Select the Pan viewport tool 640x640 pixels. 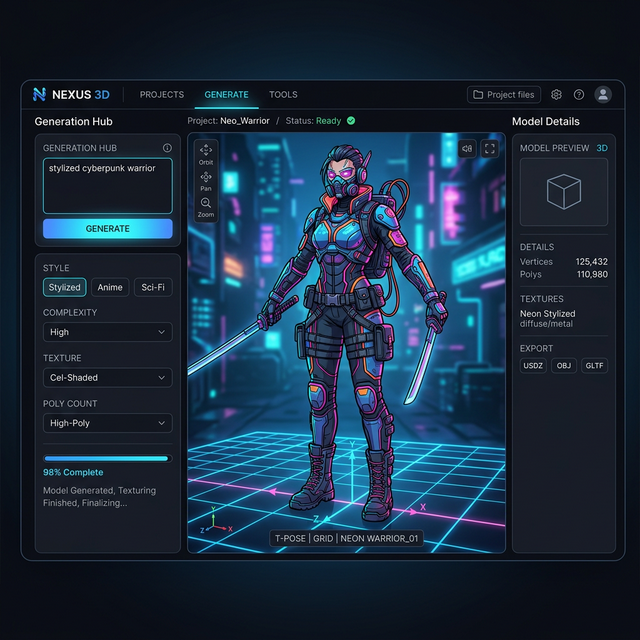(x=206, y=181)
